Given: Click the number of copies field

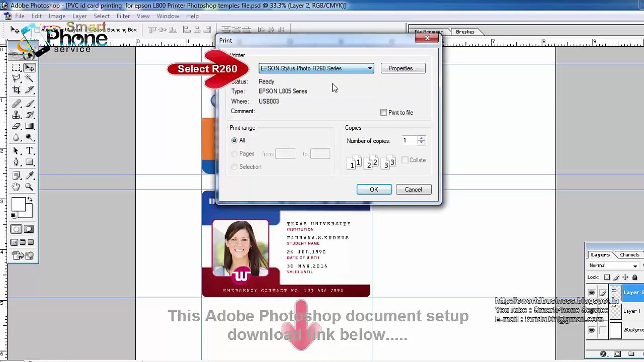Looking at the screenshot, I should pyautogui.click(x=409, y=141).
